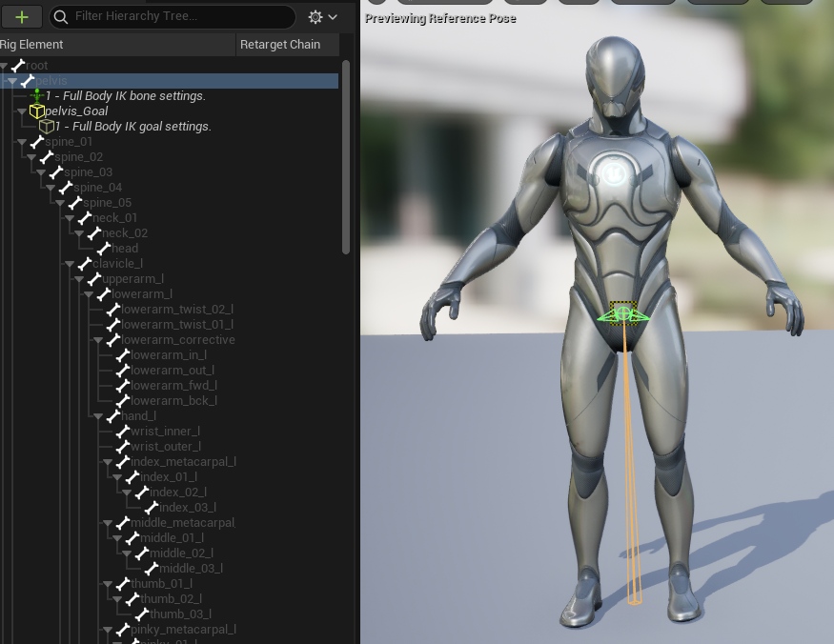The height and width of the screenshot is (644, 834).
Task: Select the lowerarm_twist_02_l bone icon
Action: [x=113, y=310]
